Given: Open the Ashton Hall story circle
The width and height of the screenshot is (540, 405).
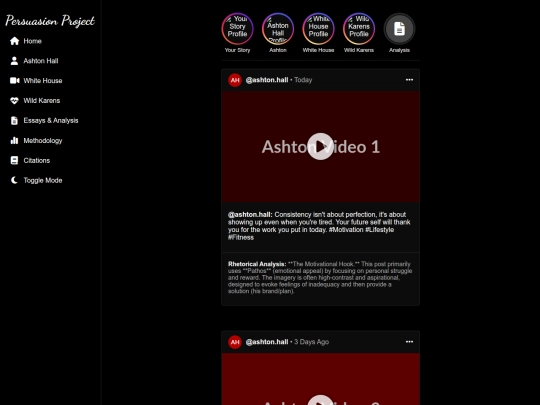Looking at the screenshot, I should point(278,29).
